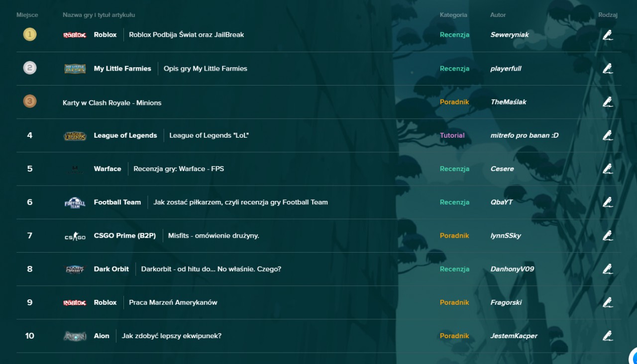Screen dimensions: 637x364
Task: Click the pen icon in the Fragorski row
Action: tap(607, 302)
